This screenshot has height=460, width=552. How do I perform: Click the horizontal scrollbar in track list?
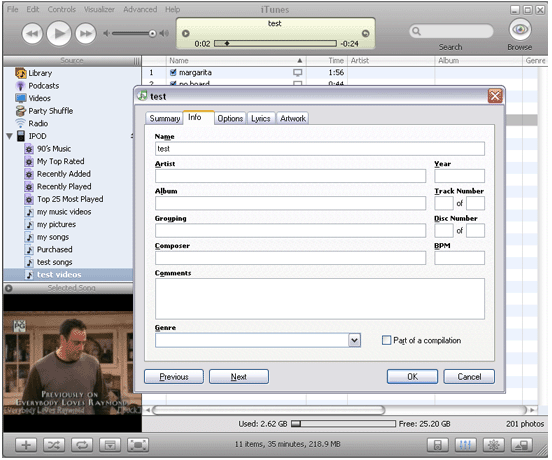pyautogui.click(x=268, y=410)
